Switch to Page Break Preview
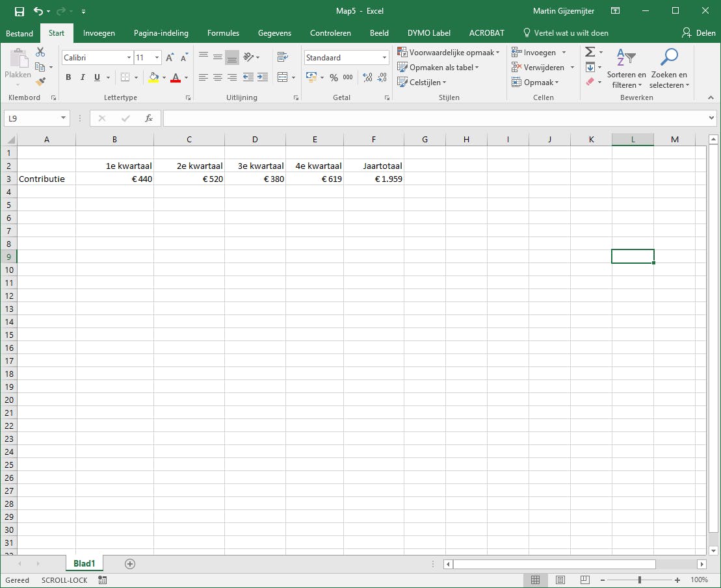 pyautogui.click(x=585, y=580)
